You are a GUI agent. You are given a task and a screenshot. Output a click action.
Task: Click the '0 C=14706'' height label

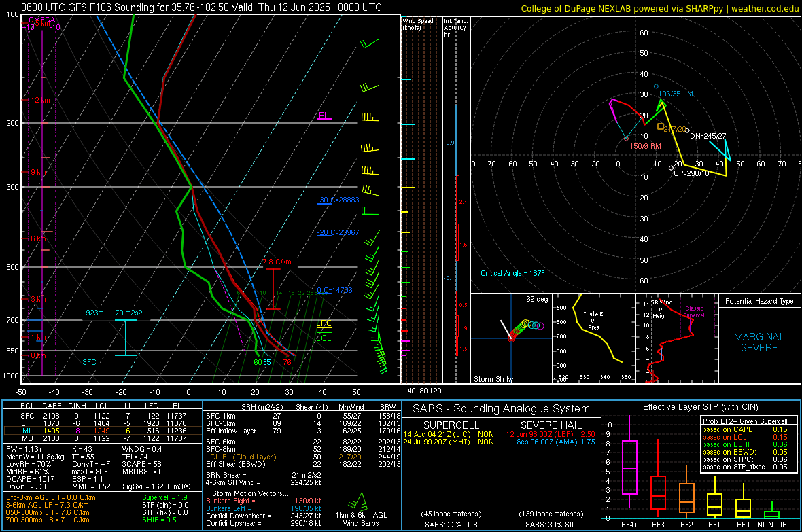(x=335, y=290)
